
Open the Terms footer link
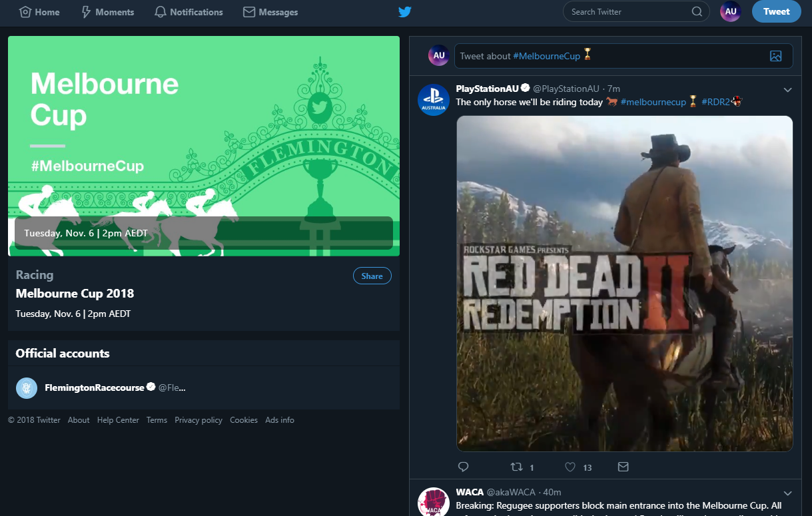157,420
